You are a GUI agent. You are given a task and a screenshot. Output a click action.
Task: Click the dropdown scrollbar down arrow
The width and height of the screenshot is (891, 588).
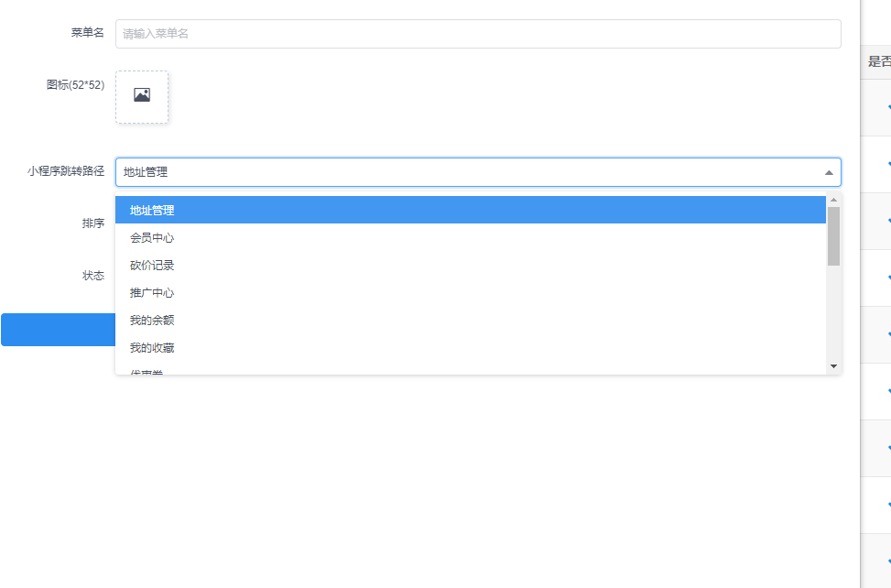pyautogui.click(x=833, y=365)
